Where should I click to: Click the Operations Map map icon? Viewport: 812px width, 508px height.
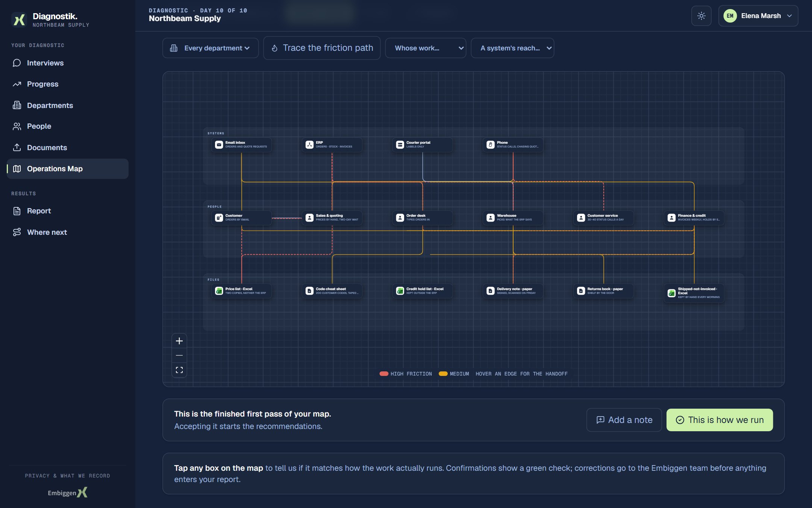[x=17, y=169]
